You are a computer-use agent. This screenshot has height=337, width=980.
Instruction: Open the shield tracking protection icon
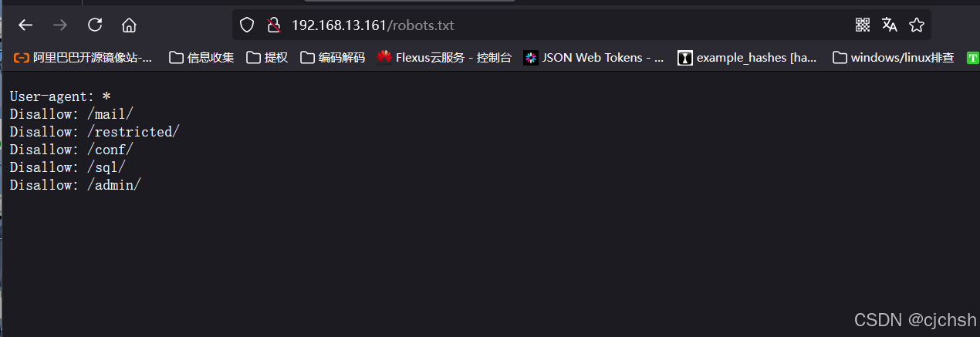[247, 25]
